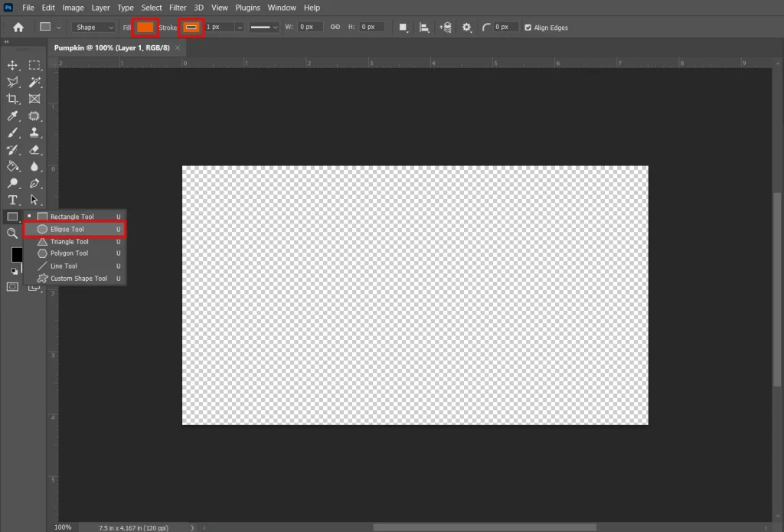The width and height of the screenshot is (784, 532).
Task: Select the Path Selection arrow tool
Action: tap(34, 200)
